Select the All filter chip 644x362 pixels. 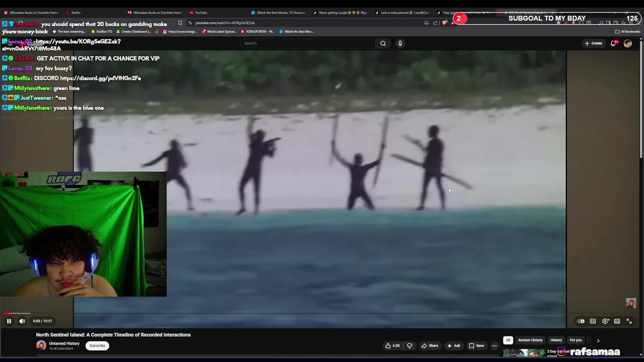point(508,340)
